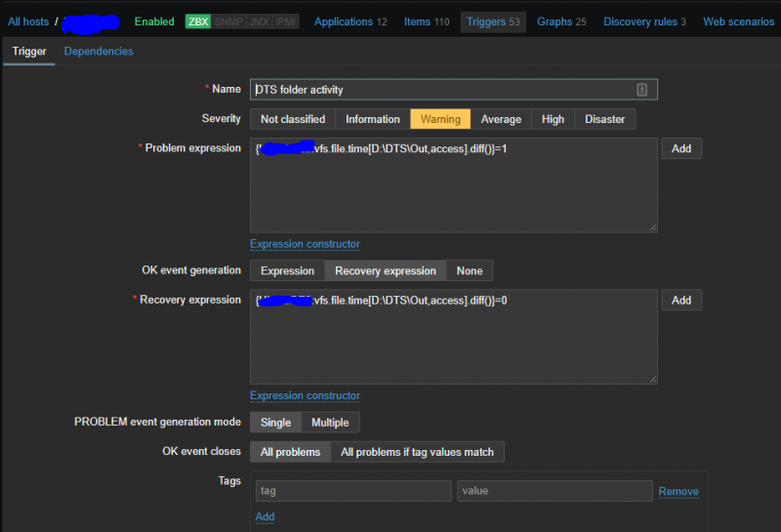Open the All hosts breadcrumb link
The height and width of the screenshot is (532, 781).
[28, 21]
